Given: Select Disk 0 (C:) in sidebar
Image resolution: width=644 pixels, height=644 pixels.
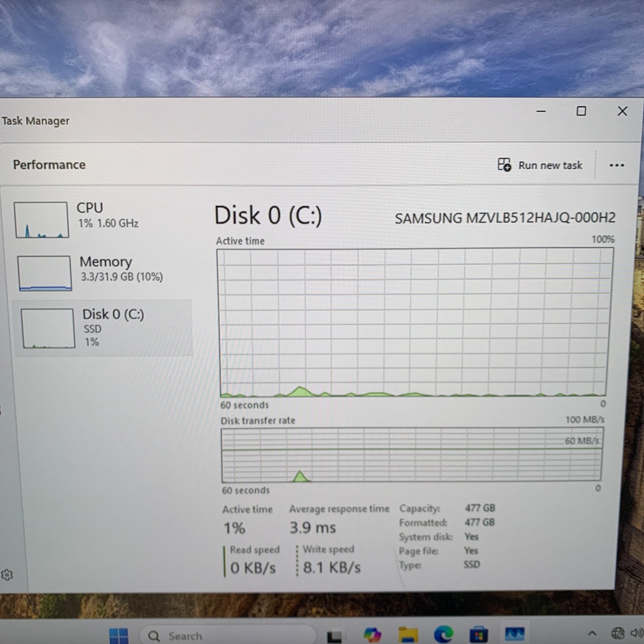Looking at the screenshot, I should [103, 328].
